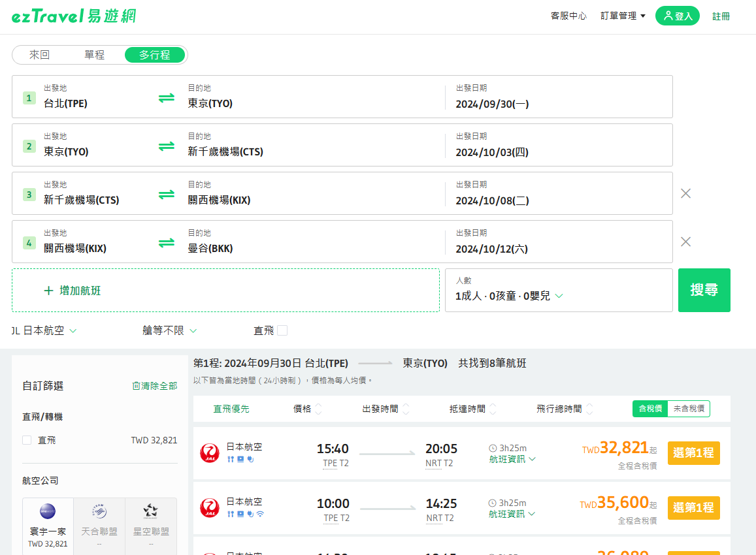Expand 航班資訊 for the 10:00 flight
The image size is (756, 555).
tap(512, 514)
